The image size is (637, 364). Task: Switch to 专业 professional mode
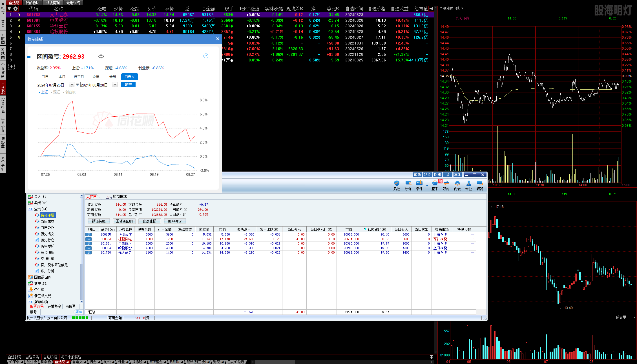pos(468,186)
